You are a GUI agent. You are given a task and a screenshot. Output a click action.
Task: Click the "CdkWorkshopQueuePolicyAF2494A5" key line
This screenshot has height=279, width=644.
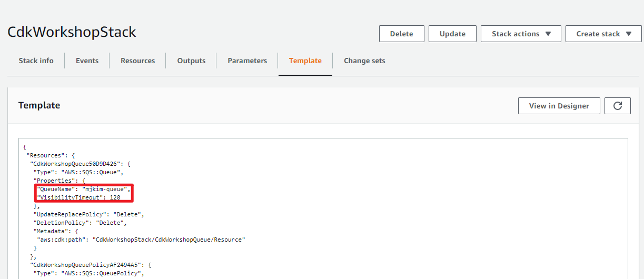pyautogui.click(x=91, y=265)
